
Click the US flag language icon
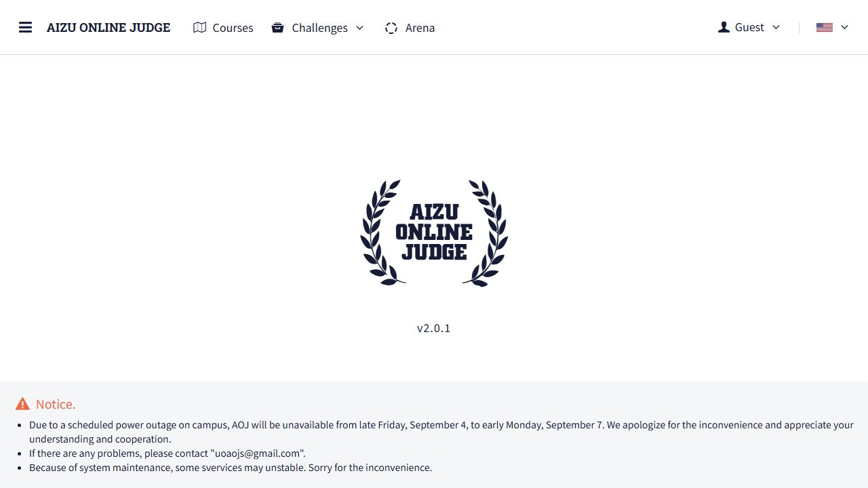(x=825, y=27)
